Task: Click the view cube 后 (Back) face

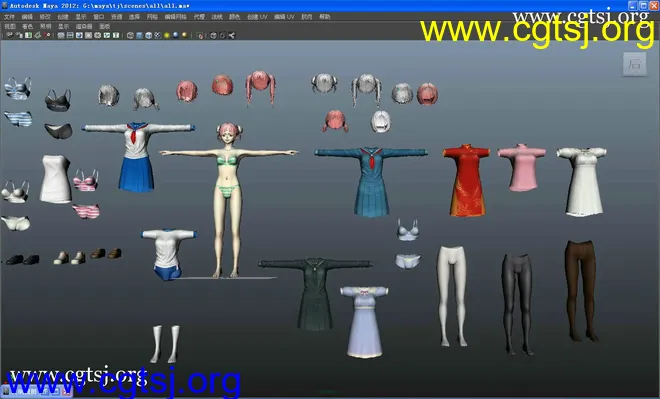Action: (635, 64)
